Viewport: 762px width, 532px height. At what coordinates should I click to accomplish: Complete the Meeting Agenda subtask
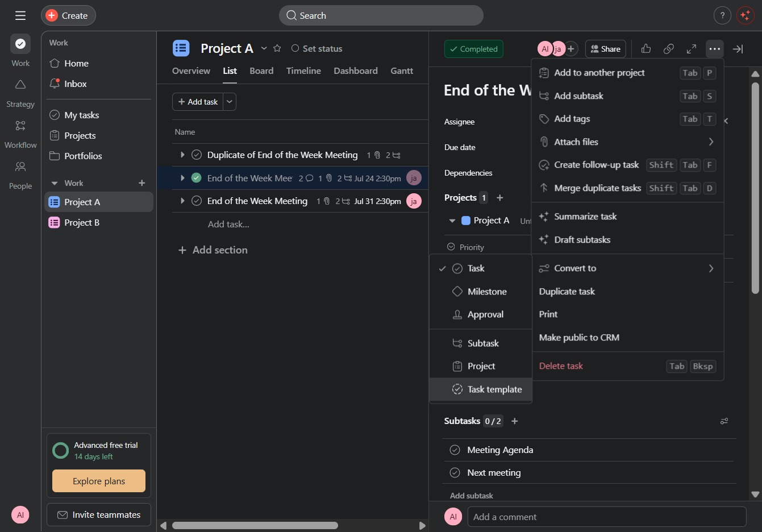pyautogui.click(x=455, y=450)
